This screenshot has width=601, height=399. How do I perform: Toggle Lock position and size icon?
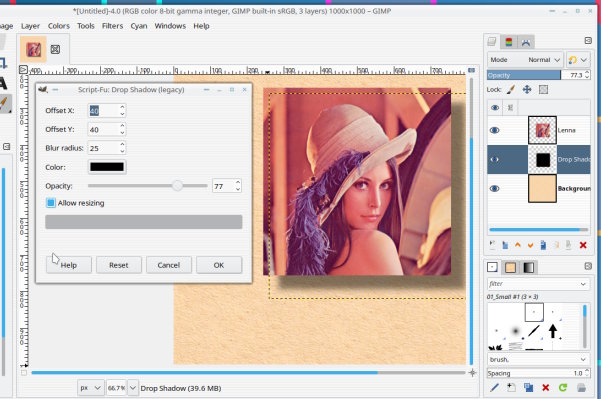pyautogui.click(x=527, y=90)
